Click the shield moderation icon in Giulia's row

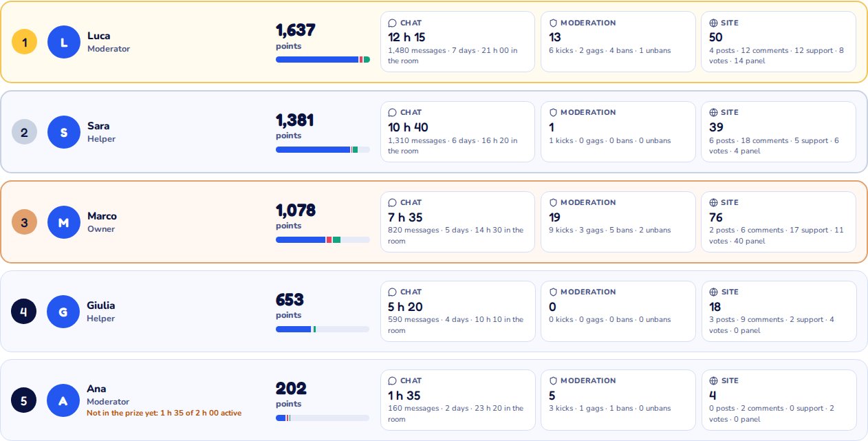[x=553, y=292]
